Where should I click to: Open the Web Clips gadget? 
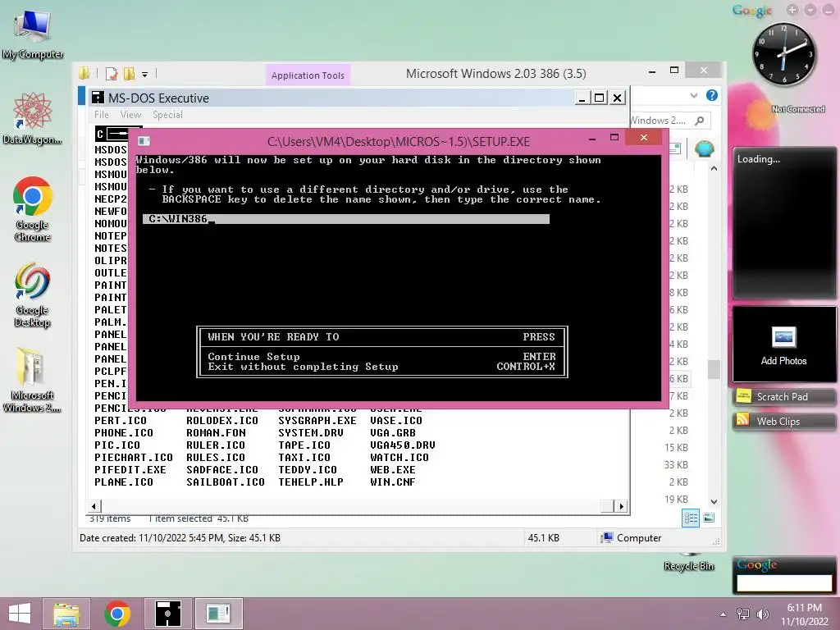click(x=783, y=422)
